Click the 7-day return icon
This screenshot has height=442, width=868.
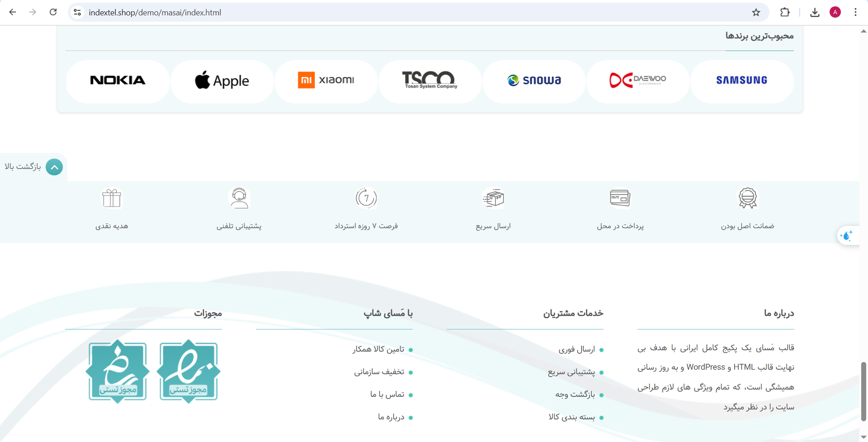click(366, 198)
